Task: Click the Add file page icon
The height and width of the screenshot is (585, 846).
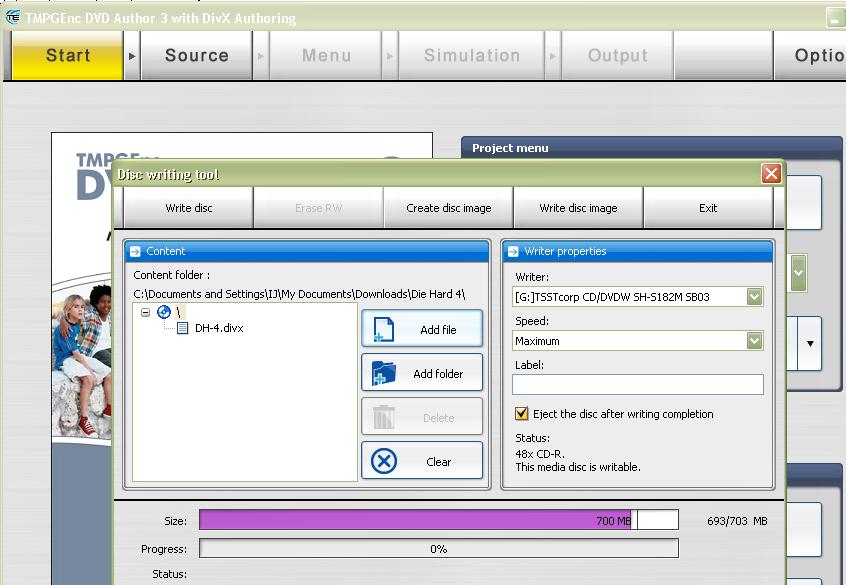Action: click(384, 329)
